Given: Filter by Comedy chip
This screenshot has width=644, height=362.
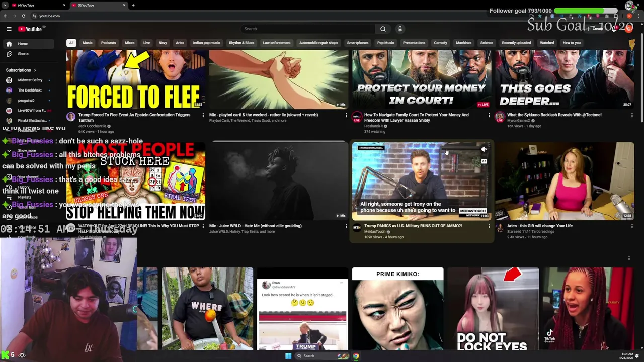Looking at the screenshot, I should (441, 43).
